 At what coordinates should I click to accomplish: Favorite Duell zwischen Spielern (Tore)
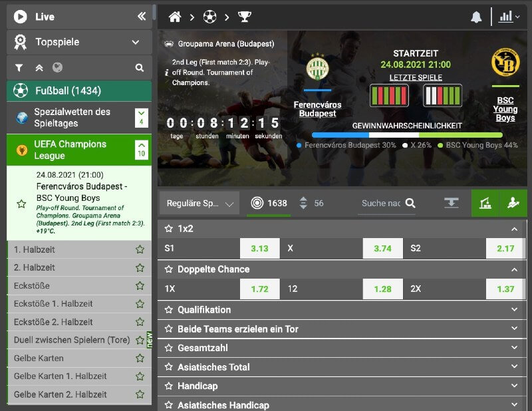point(140,340)
